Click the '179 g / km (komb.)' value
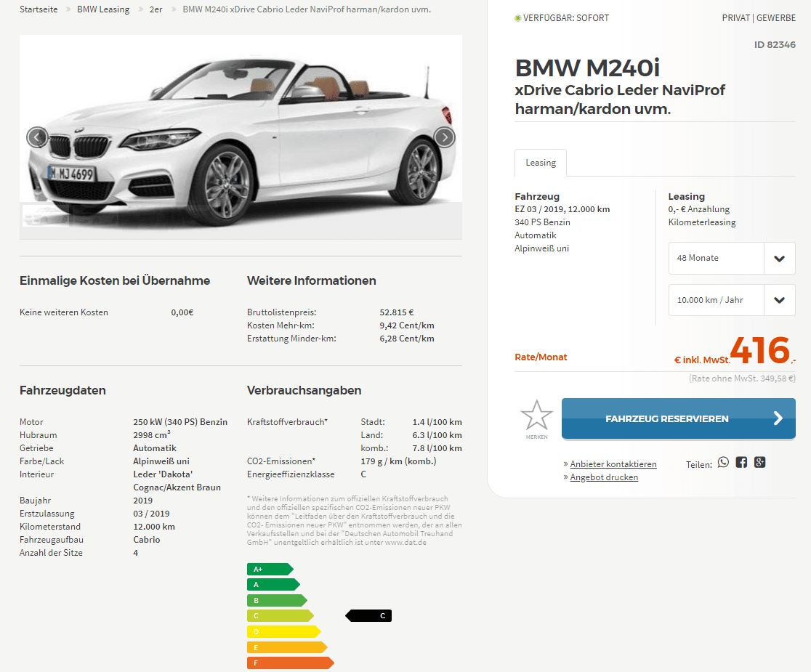This screenshot has height=672, width=811. [x=398, y=461]
